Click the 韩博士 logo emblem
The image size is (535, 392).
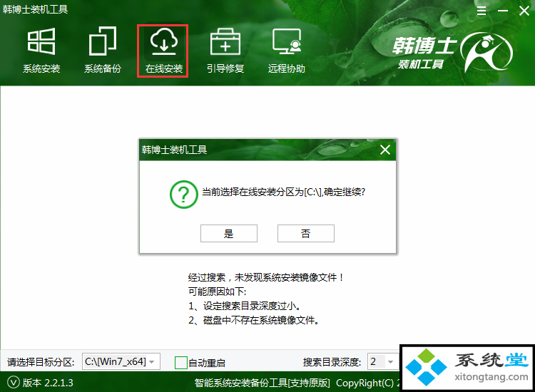click(486, 52)
